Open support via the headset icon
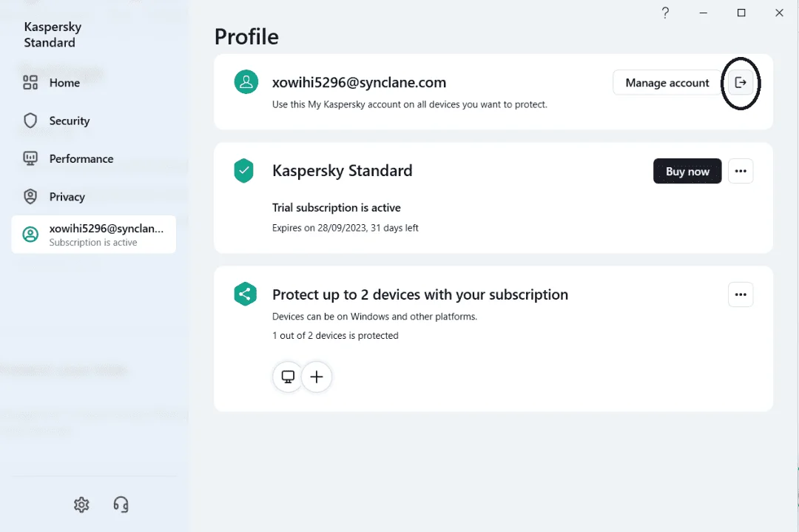The height and width of the screenshot is (532, 799). 121,505
